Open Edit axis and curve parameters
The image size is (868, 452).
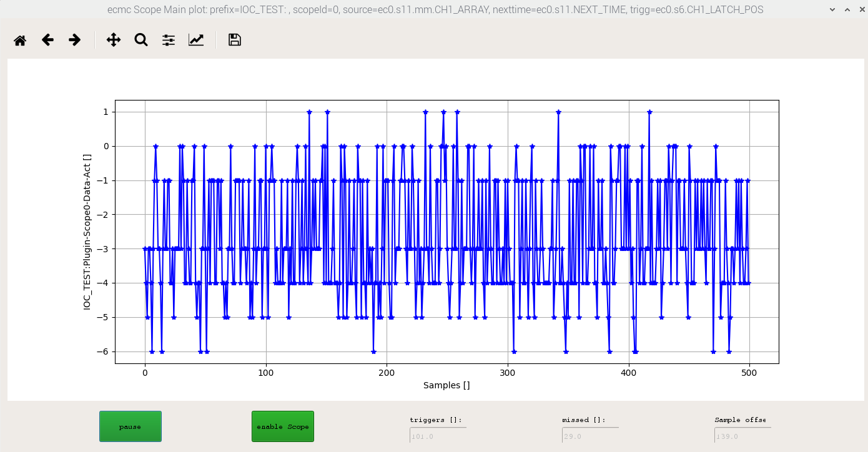(196, 40)
